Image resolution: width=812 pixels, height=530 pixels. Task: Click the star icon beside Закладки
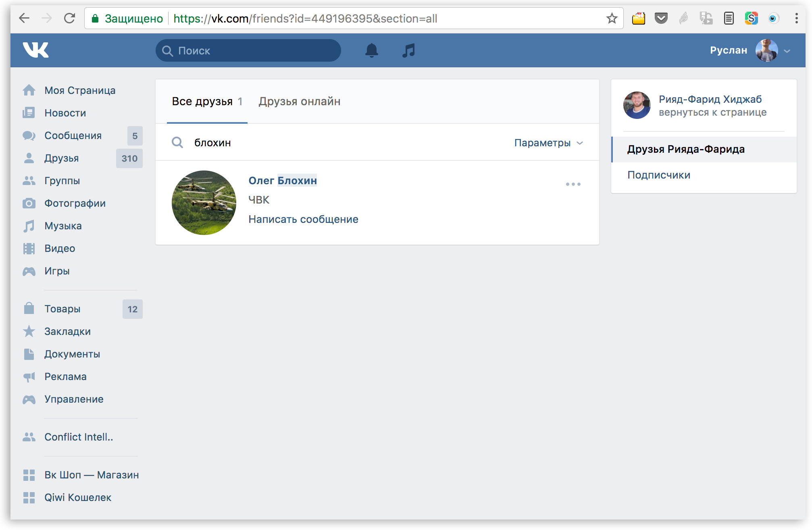29,331
